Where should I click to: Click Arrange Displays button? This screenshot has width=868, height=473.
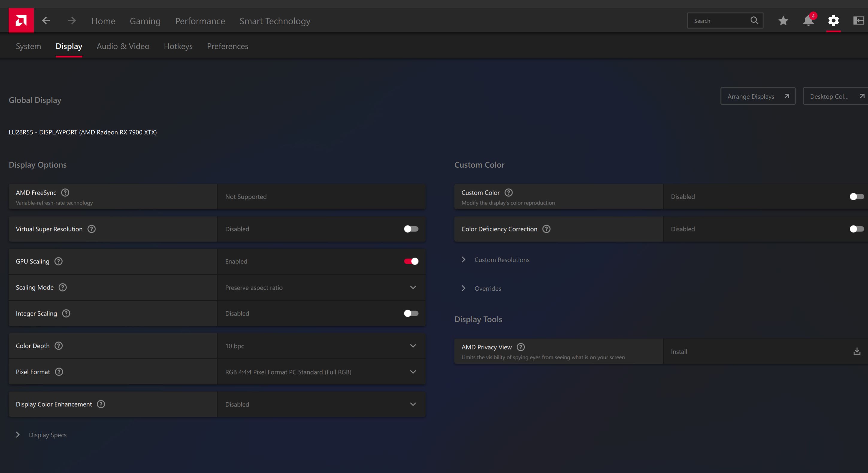point(758,96)
